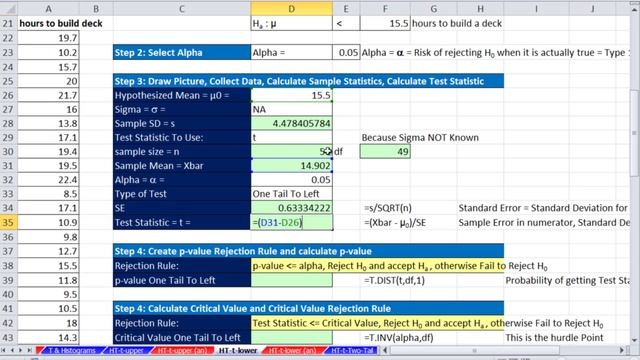
Task: Click the 'Step 2: Select Alpha' heading
Action: 182,52
